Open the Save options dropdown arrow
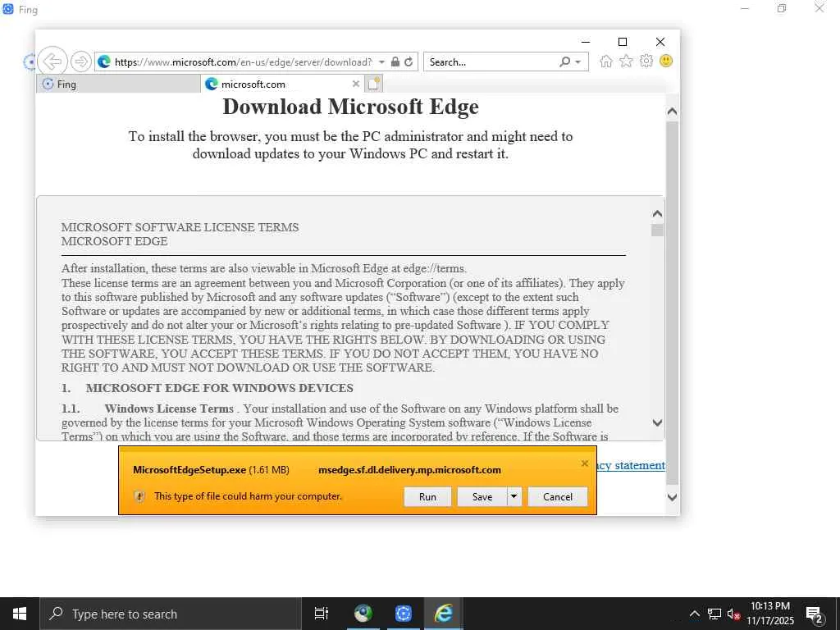Viewport: 840px width, 630px height. [514, 496]
